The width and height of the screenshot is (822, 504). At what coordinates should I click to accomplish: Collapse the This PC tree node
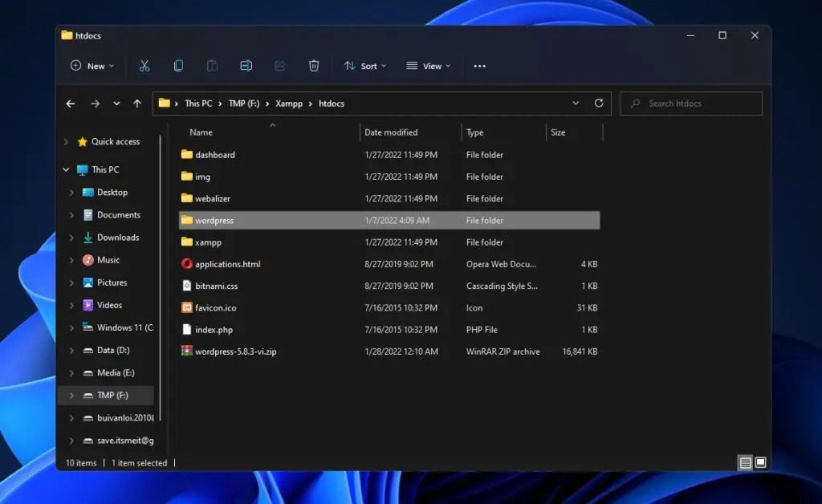(x=66, y=170)
